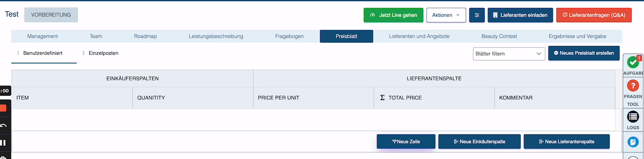The height and width of the screenshot is (159, 644).
Task: Click the empty table row area
Action: 313,120
